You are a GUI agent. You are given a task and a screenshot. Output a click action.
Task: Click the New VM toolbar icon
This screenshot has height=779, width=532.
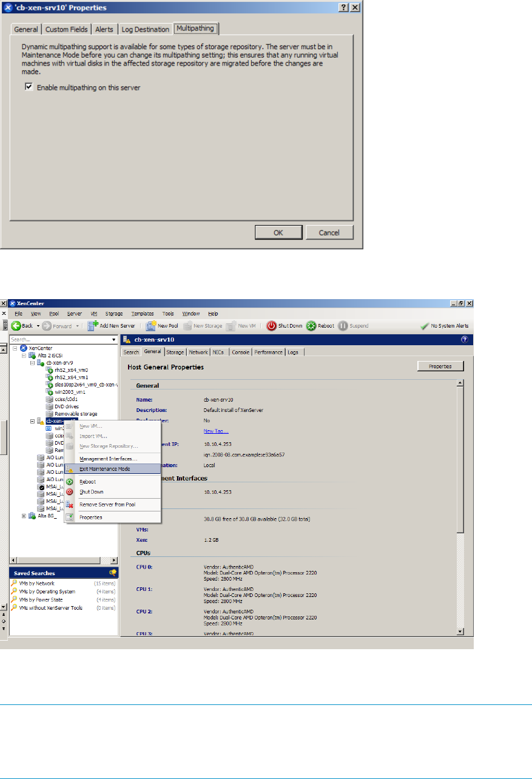point(231,326)
